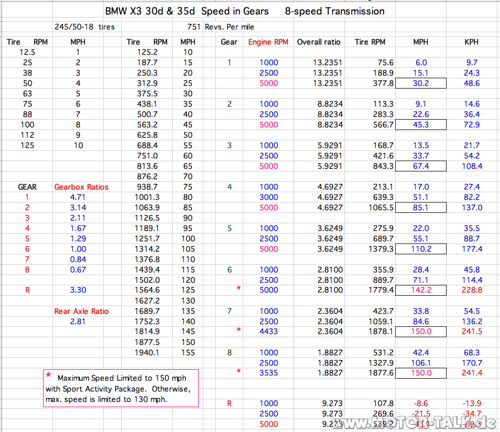This screenshot has height=432, width=500.
Task: Select reverse MPH cell "-8.6"
Action: pyautogui.click(x=421, y=403)
